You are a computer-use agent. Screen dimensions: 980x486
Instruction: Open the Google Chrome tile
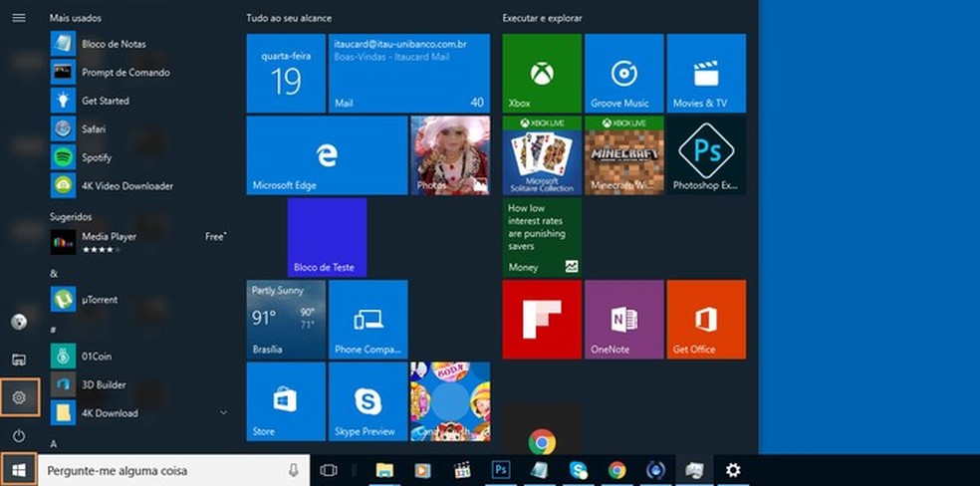(542, 430)
